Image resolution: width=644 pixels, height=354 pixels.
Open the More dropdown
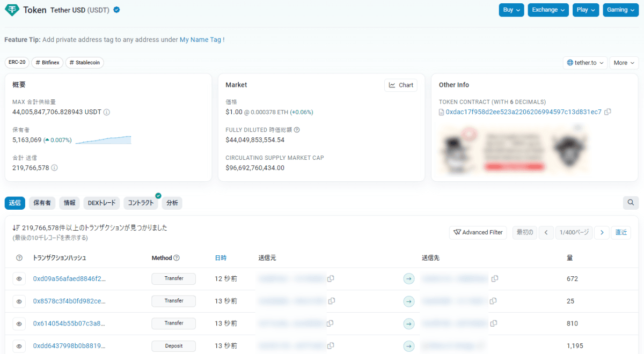coord(624,63)
